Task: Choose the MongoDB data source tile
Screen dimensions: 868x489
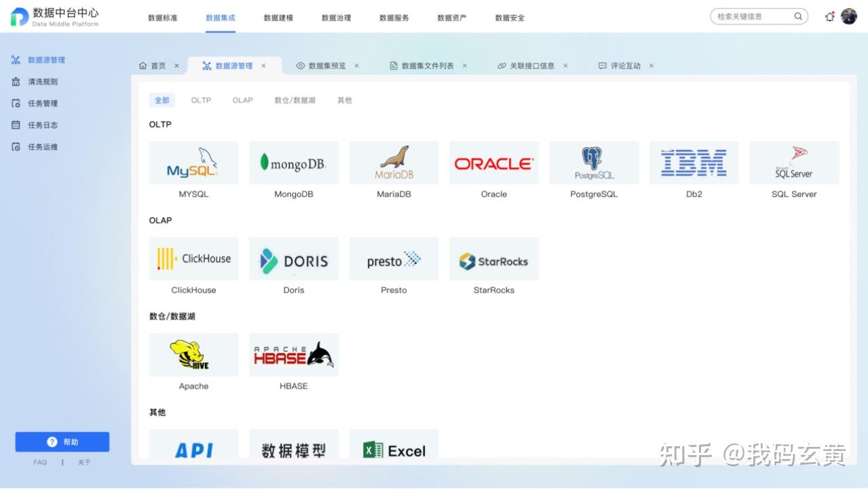Action: pyautogui.click(x=294, y=163)
